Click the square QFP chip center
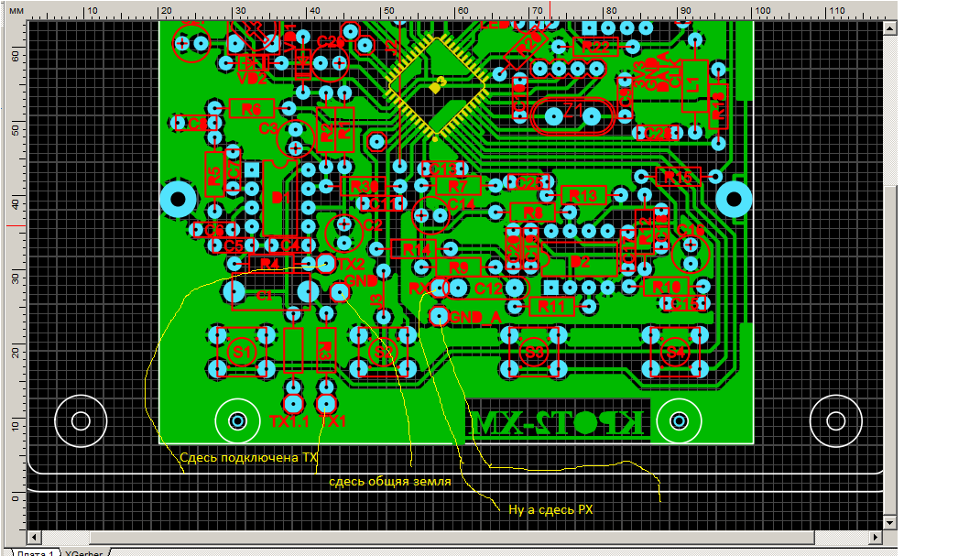The image size is (980, 556). coord(438,84)
